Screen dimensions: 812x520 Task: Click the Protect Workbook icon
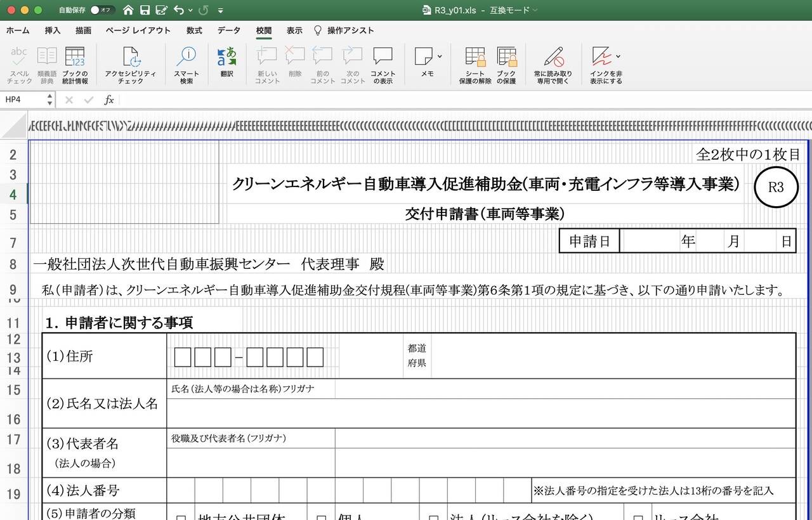506,65
